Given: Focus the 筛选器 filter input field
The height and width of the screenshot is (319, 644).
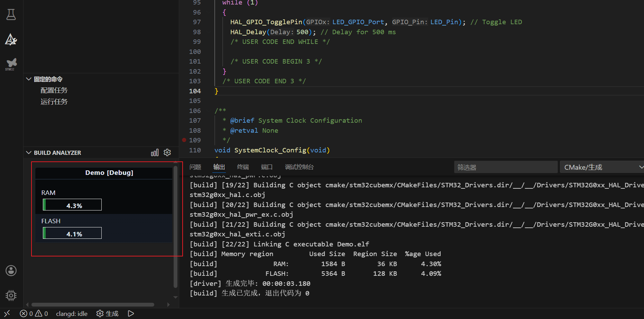Looking at the screenshot, I should (505, 167).
